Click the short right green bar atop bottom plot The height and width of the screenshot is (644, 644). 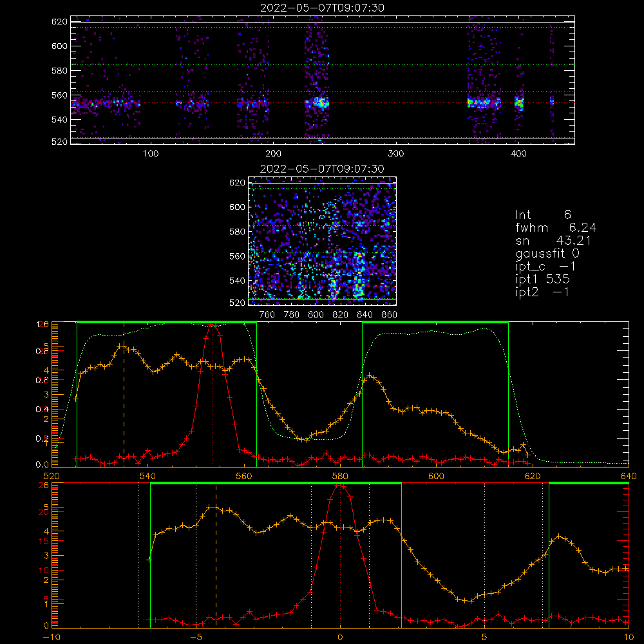click(589, 483)
